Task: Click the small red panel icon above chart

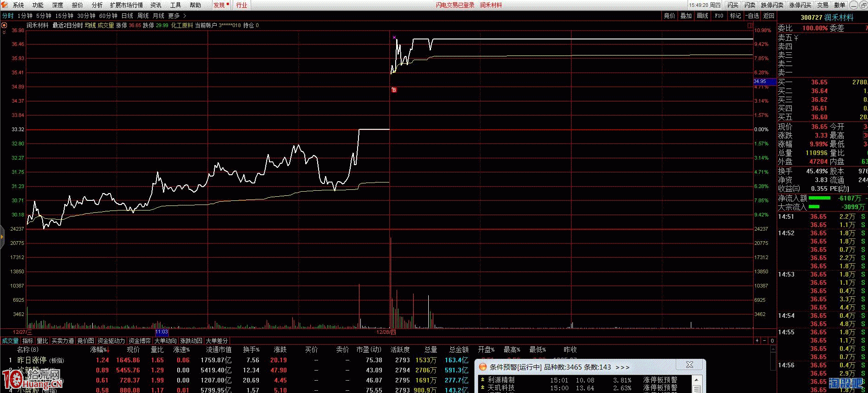Action: (x=750, y=26)
